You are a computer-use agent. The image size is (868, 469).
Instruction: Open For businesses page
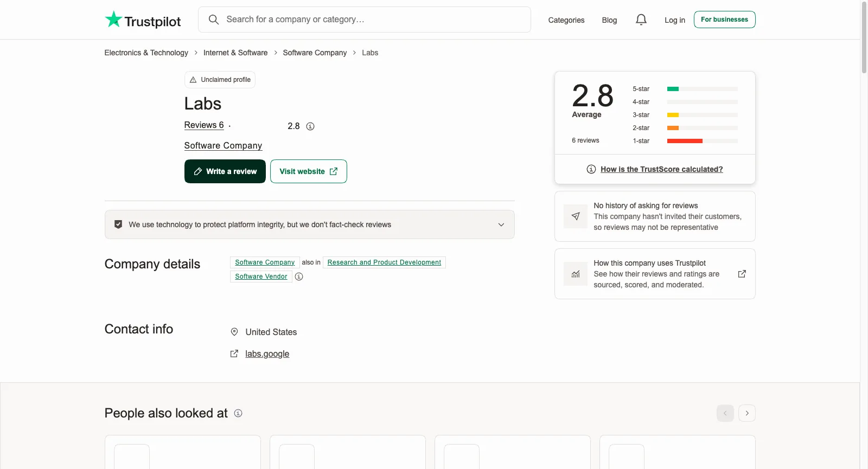point(725,20)
